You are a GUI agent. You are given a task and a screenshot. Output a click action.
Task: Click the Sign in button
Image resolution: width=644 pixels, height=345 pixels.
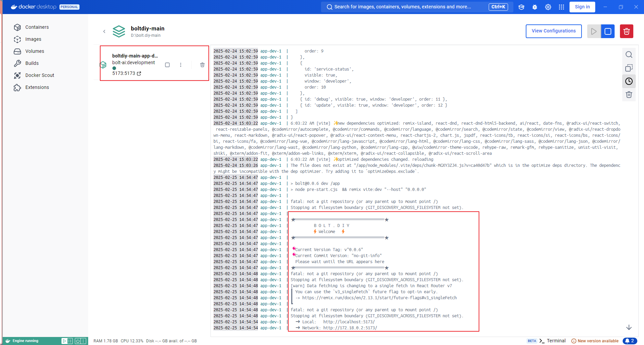[582, 7]
